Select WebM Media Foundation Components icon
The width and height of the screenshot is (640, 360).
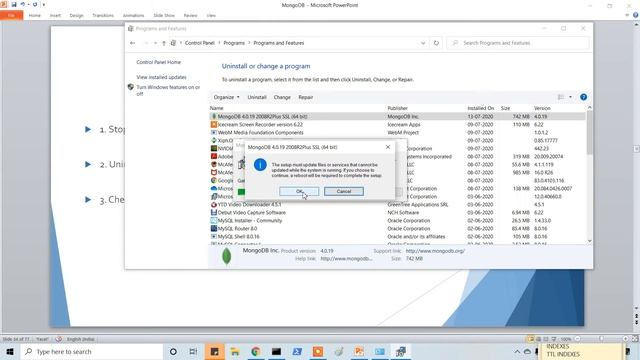[x=213, y=133]
